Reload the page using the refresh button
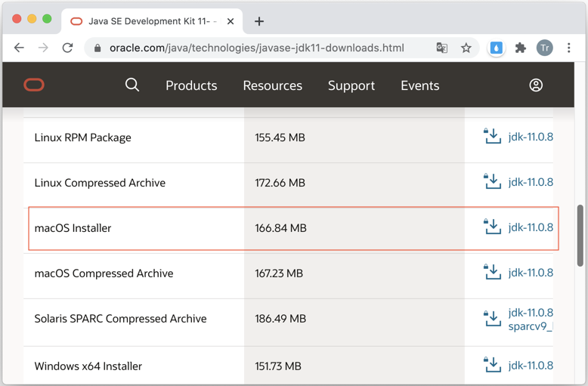The image size is (588, 386). pyautogui.click(x=67, y=48)
